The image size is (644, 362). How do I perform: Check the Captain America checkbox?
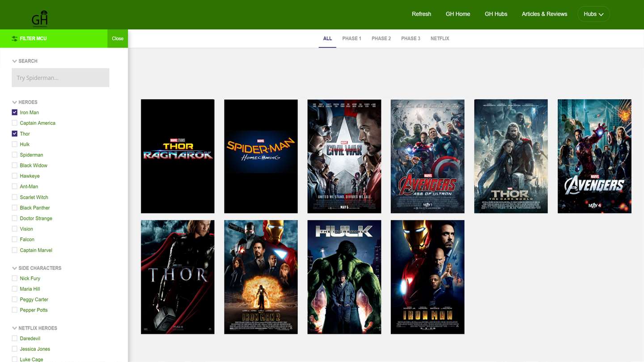pyautogui.click(x=15, y=123)
